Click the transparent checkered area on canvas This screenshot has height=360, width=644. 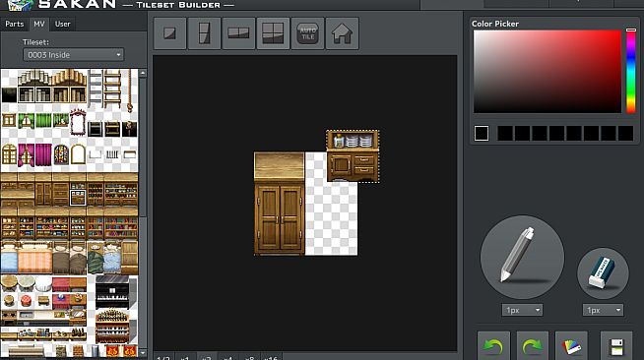[331, 219]
